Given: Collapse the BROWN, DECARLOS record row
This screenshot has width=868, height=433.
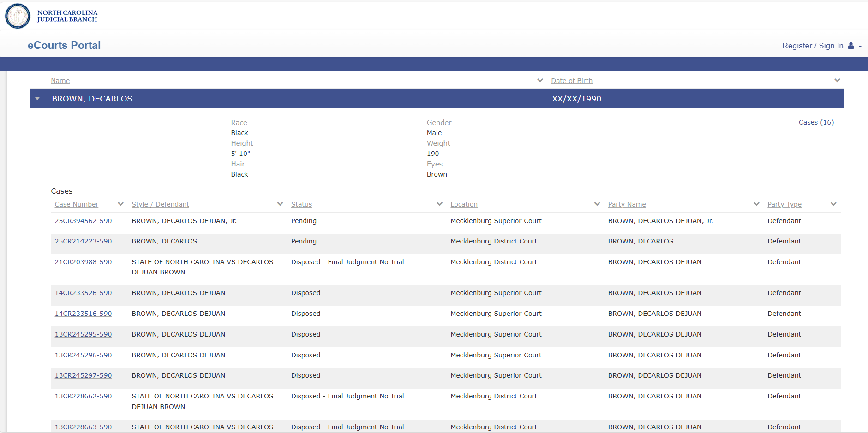Looking at the screenshot, I should [x=37, y=99].
